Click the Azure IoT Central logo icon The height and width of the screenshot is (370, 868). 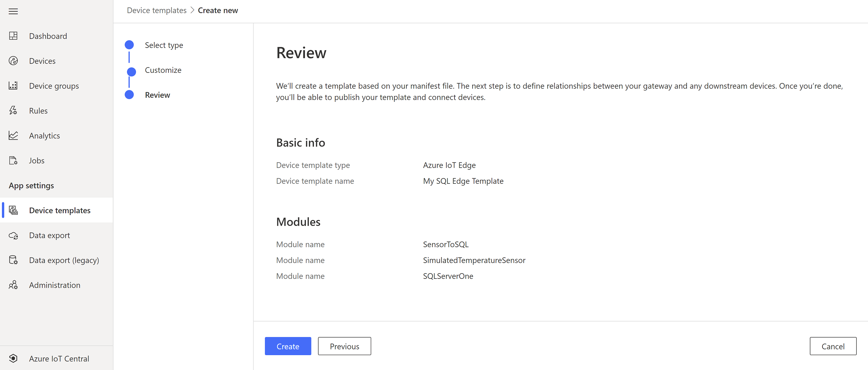13,358
